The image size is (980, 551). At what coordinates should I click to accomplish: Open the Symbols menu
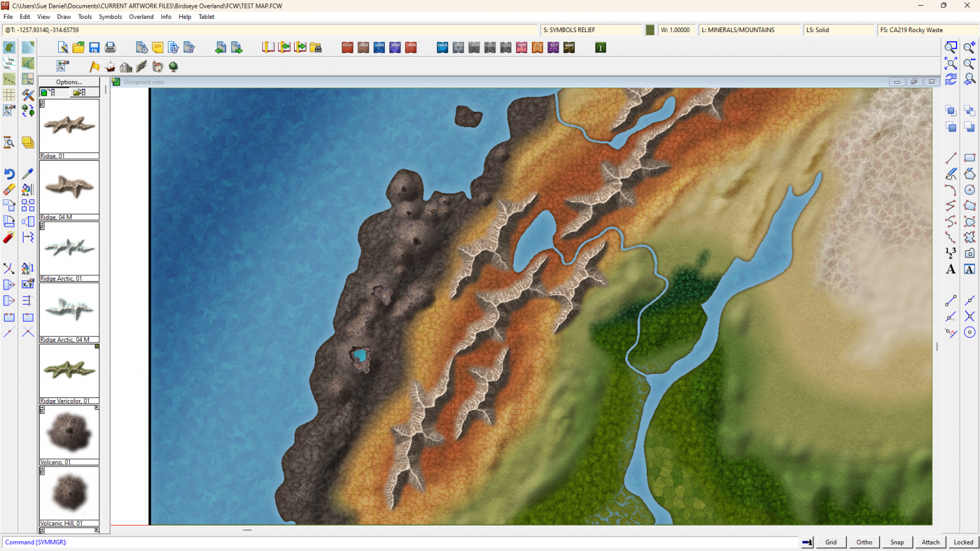tap(110, 17)
